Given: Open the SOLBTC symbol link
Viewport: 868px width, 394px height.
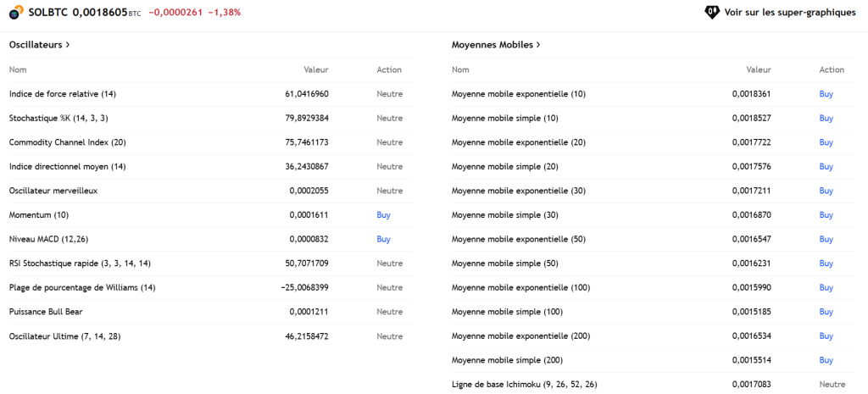Looking at the screenshot, I should click(x=48, y=13).
